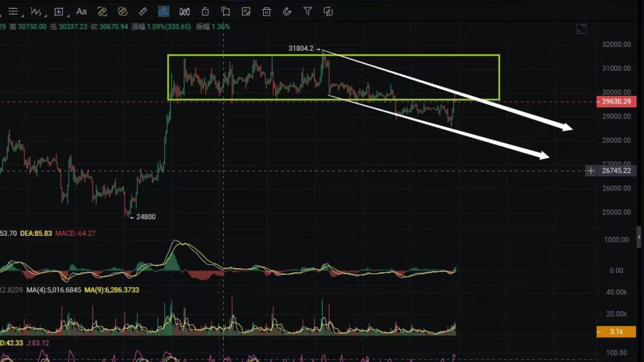644x362 pixels.
Task: Toggle visibility of drawings with filter icon
Action: coord(307,11)
